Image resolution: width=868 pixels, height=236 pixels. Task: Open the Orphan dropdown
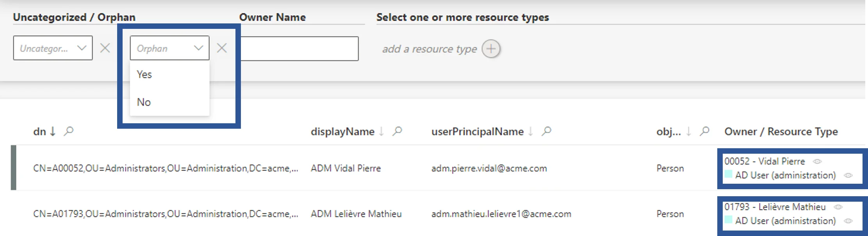pos(169,48)
